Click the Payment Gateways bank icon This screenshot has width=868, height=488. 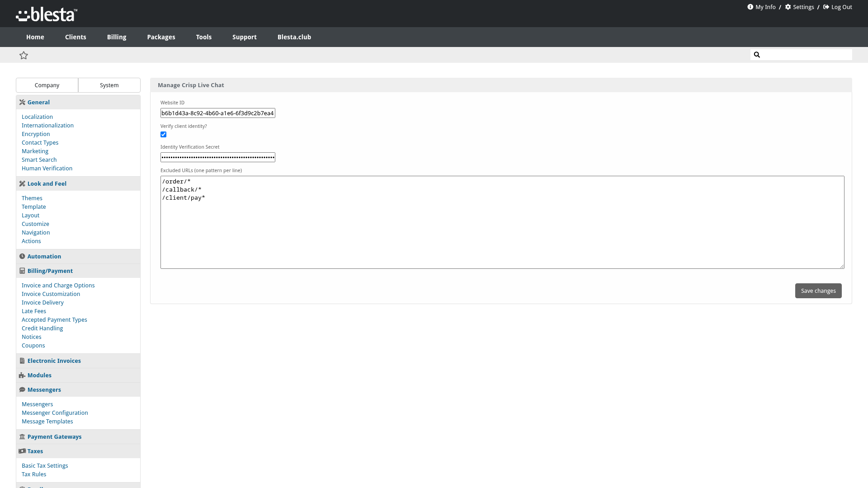pyautogui.click(x=22, y=437)
